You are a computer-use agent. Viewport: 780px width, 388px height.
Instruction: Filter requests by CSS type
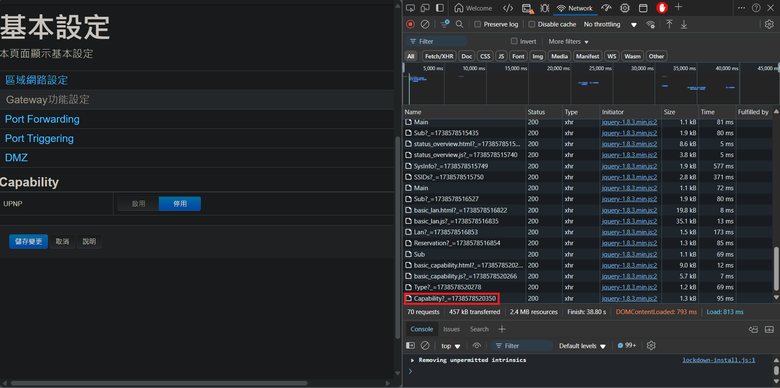click(x=486, y=56)
